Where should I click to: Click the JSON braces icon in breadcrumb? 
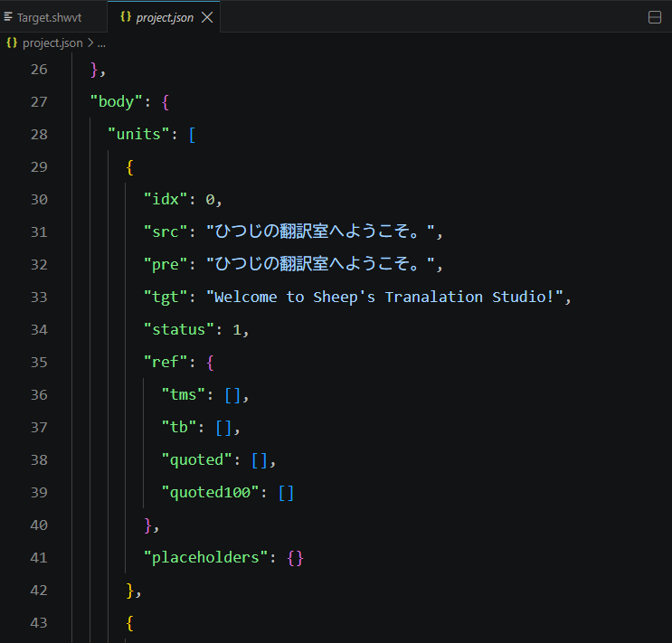pos(12,43)
